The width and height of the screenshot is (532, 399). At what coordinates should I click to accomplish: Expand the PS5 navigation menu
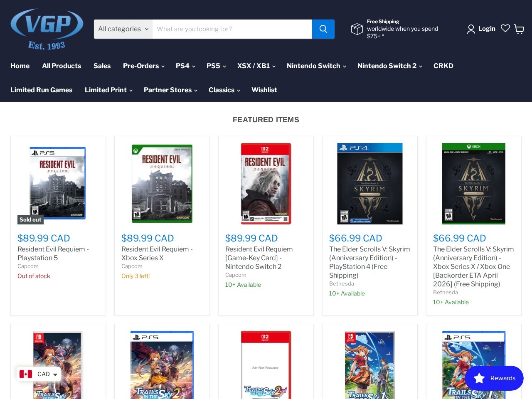[216, 66]
